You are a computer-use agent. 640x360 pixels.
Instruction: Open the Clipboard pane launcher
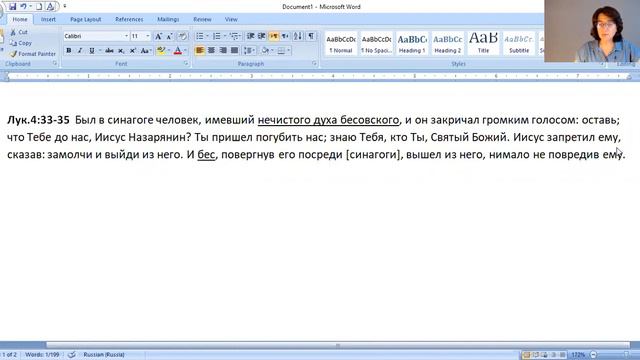55,63
